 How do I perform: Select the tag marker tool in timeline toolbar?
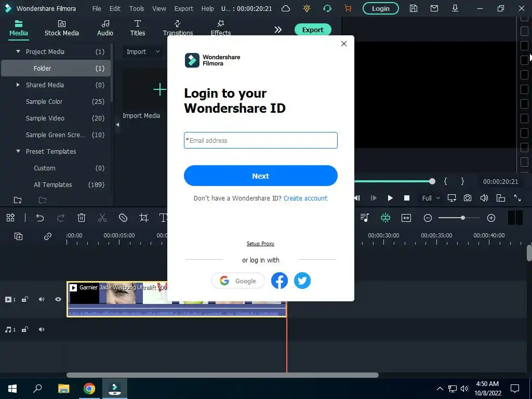point(123,218)
